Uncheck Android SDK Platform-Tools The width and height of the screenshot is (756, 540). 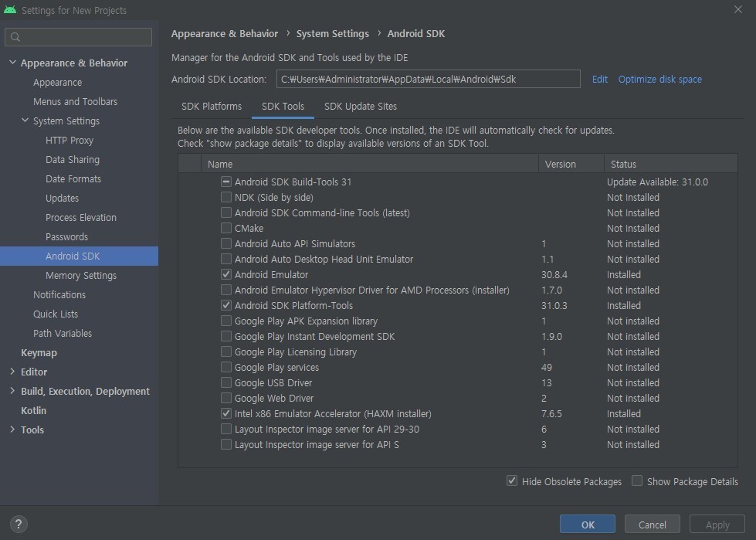(226, 305)
